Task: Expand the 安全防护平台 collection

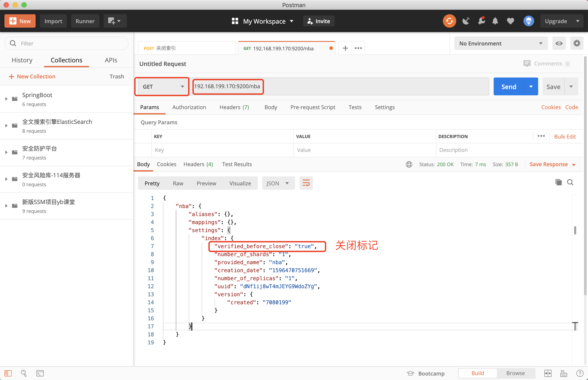Action: 6,152
